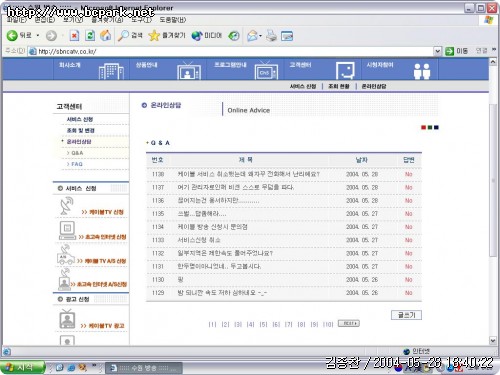Click the green Go arrow next to address bar
The height and width of the screenshot is (375, 500).
coord(450,51)
